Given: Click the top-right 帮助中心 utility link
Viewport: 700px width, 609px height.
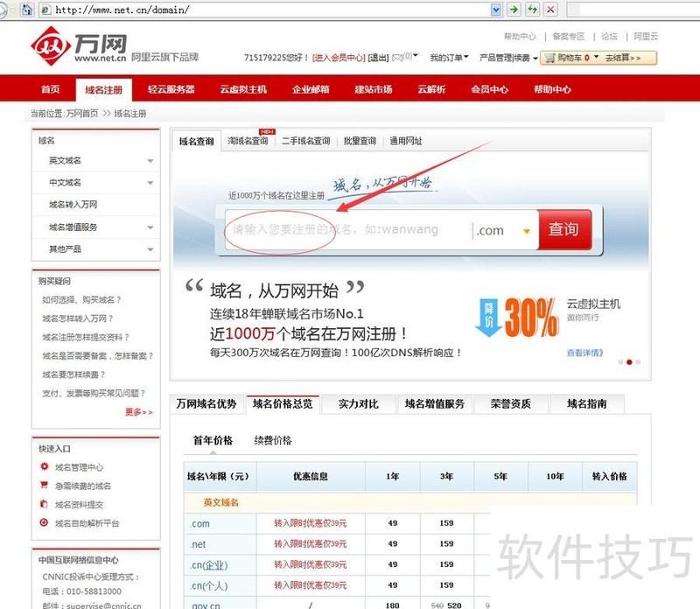Looking at the screenshot, I should [x=520, y=37].
